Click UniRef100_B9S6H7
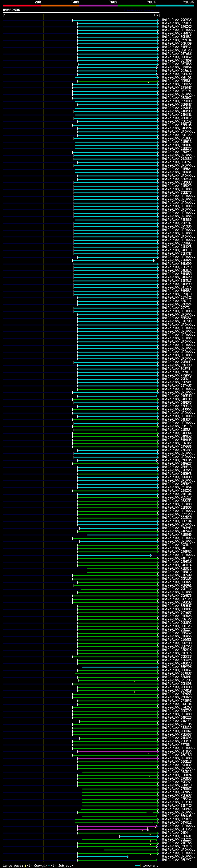197x868 pixels. (177, 88)
